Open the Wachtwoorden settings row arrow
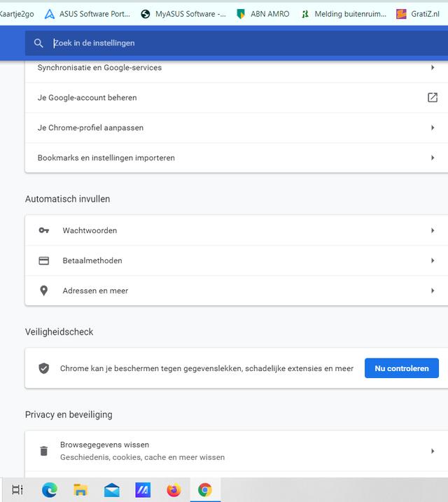 pyautogui.click(x=433, y=230)
